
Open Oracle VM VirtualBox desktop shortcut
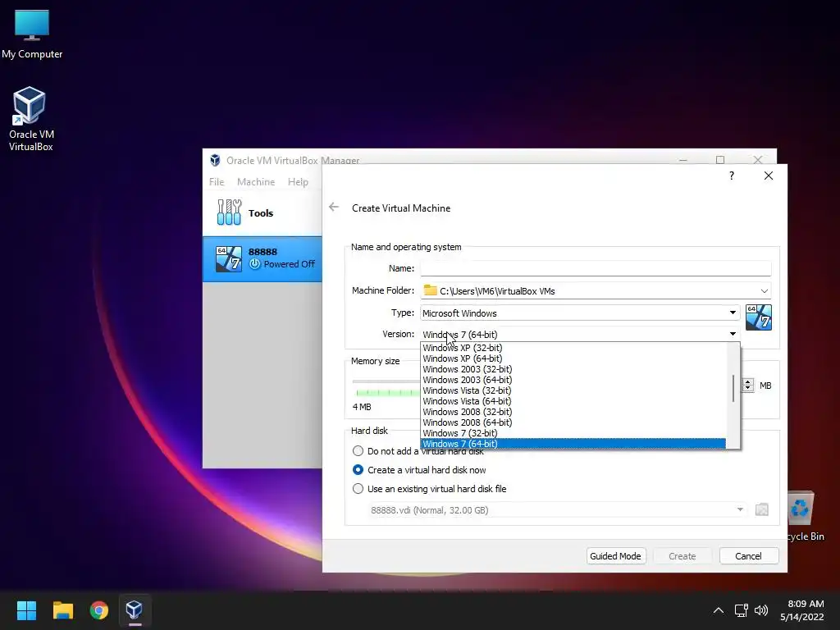[30, 120]
